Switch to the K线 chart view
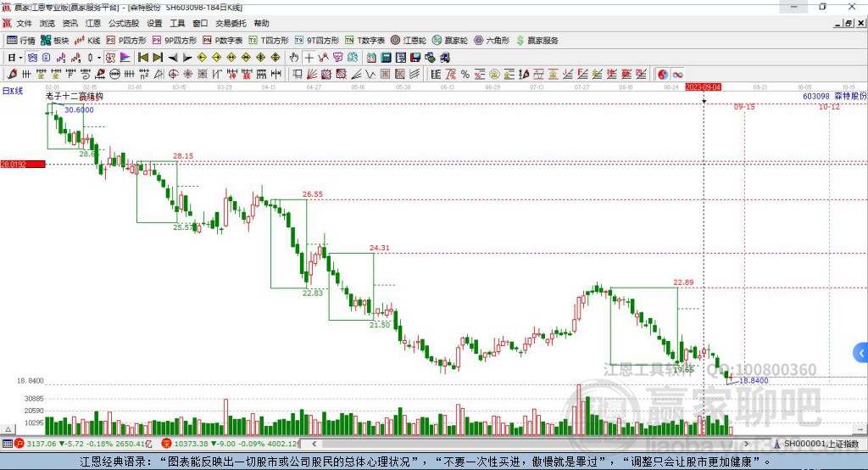The height and width of the screenshot is (470, 868). point(87,41)
